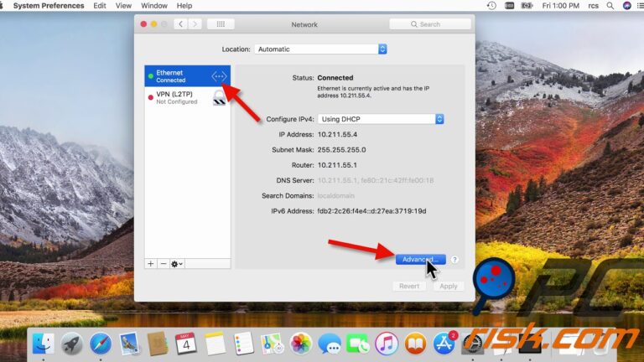Open iBooks orange icon in Dock
Viewport: 644px width, 362px height.
(415, 343)
